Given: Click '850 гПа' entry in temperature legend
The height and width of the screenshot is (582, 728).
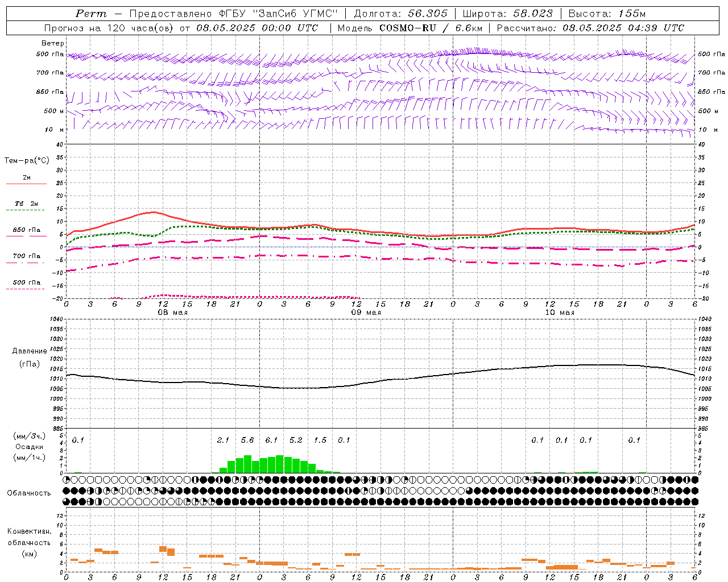Looking at the screenshot, I should pyautogui.click(x=27, y=230).
